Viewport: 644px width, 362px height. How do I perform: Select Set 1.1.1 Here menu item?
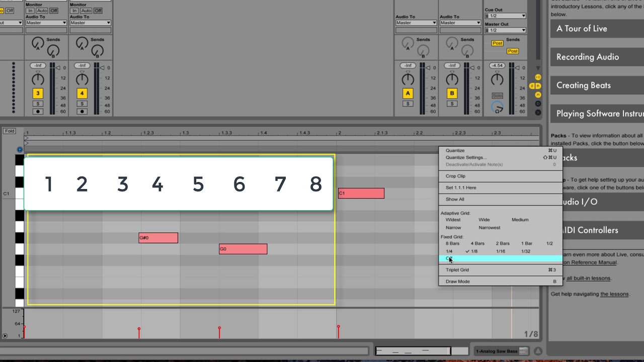[501, 188]
